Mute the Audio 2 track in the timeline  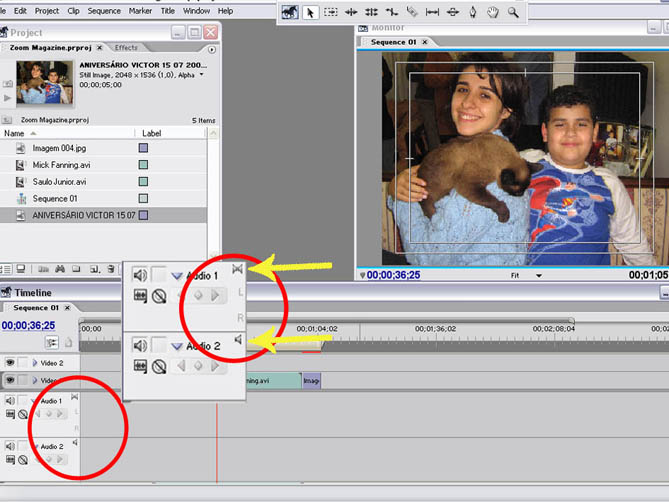pos(10,446)
